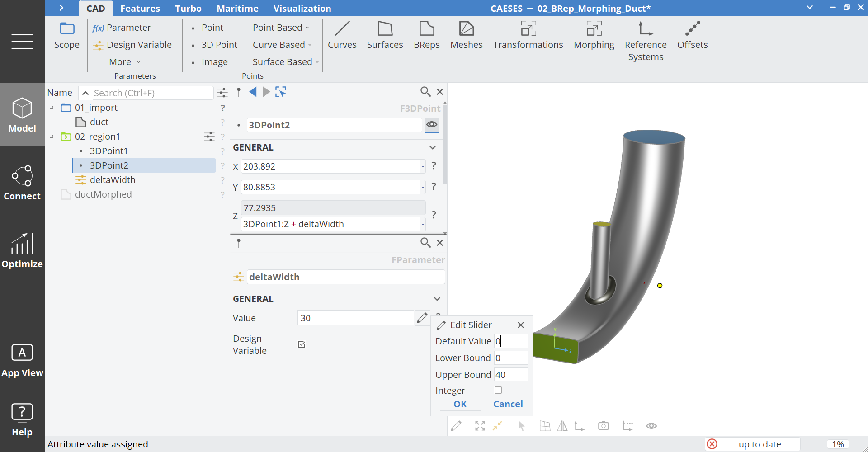Pin the F3DPoint editor
The height and width of the screenshot is (452, 868).
point(239,92)
